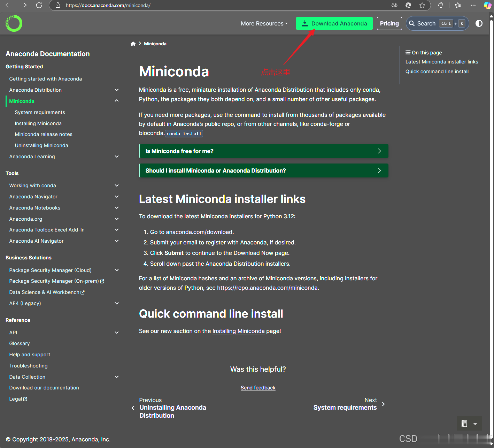The height and width of the screenshot is (448, 494).
Task: Click the Search field
Action: tap(437, 23)
